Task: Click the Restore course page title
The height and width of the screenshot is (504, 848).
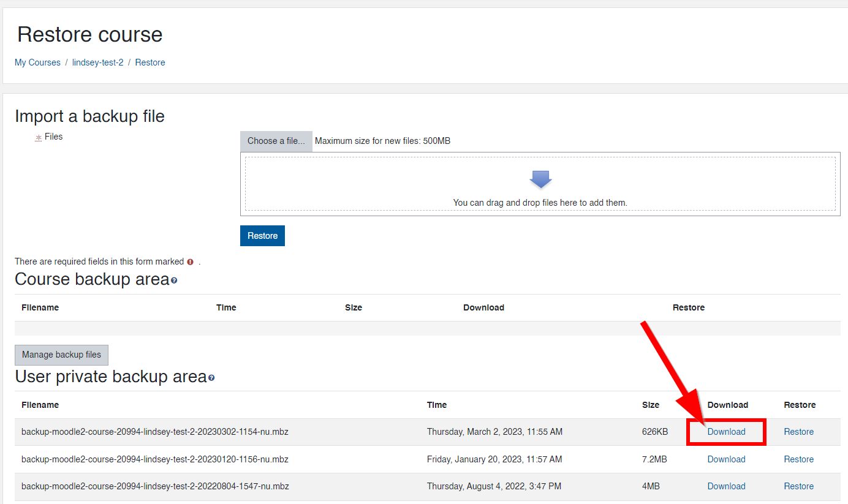Action: (90, 34)
